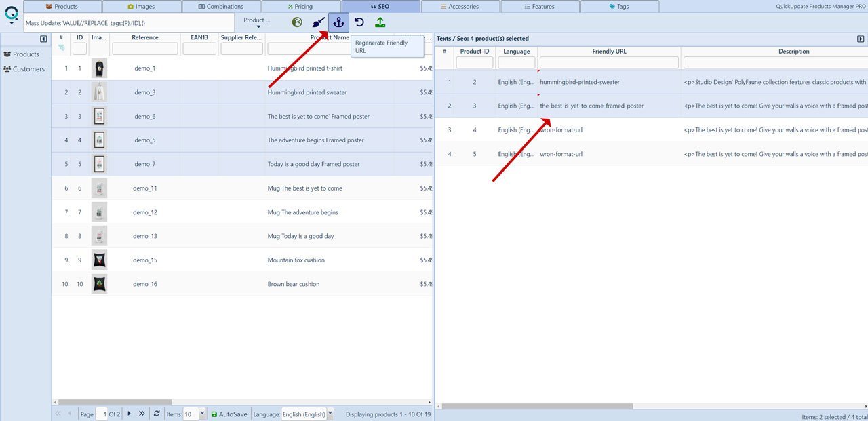Click the ID column filter box

[x=80, y=49]
